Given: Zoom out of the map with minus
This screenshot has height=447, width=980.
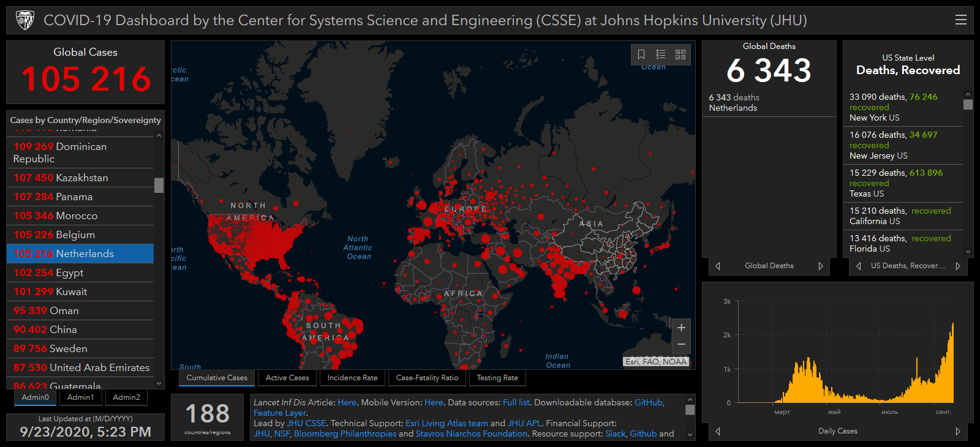Looking at the screenshot, I should [681, 345].
